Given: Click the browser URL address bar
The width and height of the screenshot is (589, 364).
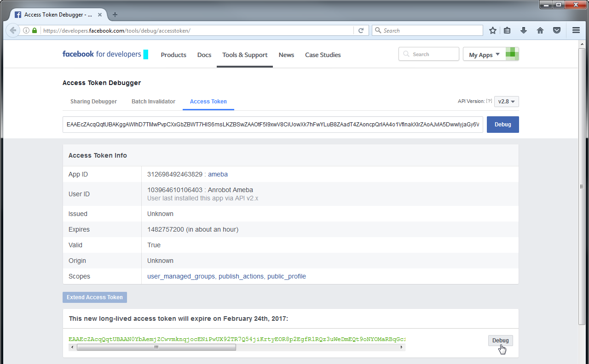Looking at the screenshot, I should [197, 31].
